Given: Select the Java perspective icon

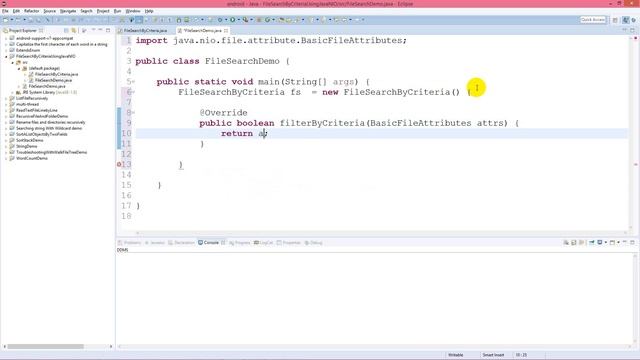Looking at the screenshot, I should pos(625,20).
